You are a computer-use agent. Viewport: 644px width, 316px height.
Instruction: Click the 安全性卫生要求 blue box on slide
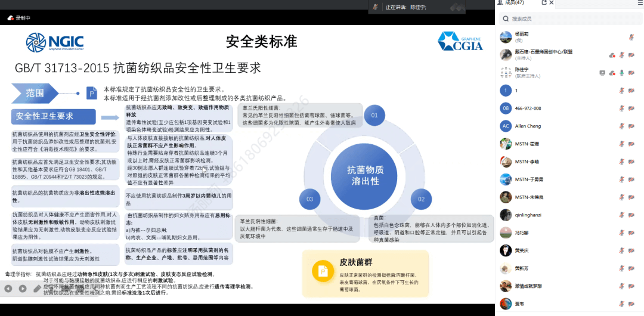pos(54,117)
